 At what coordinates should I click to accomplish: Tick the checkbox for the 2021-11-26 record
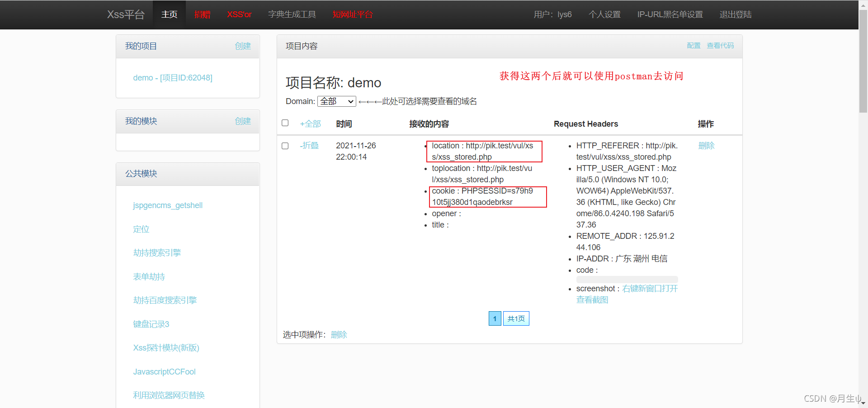point(285,146)
